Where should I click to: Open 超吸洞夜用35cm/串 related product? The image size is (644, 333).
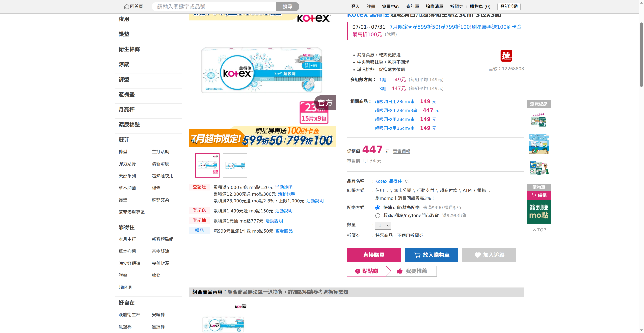point(394,128)
